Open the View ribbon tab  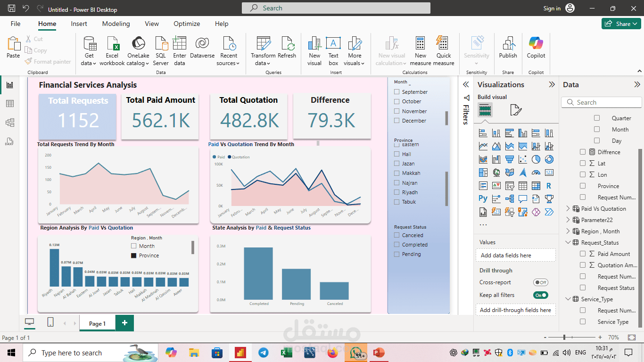click(152, 24)
